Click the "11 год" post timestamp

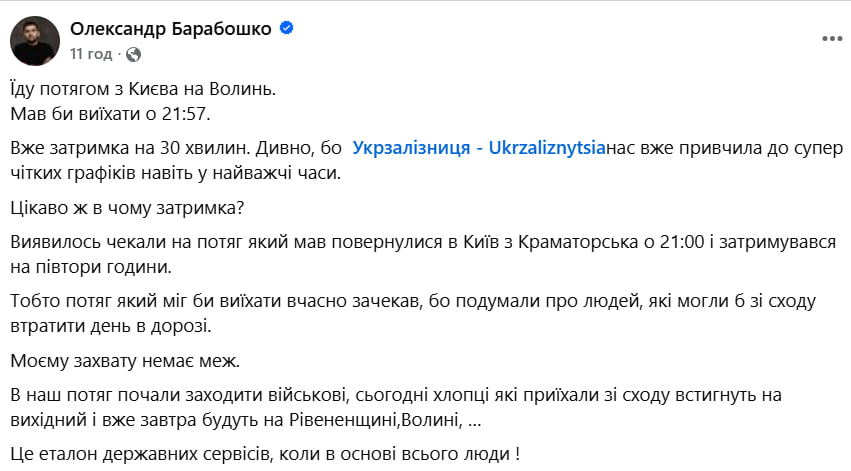tap(92, 54)
